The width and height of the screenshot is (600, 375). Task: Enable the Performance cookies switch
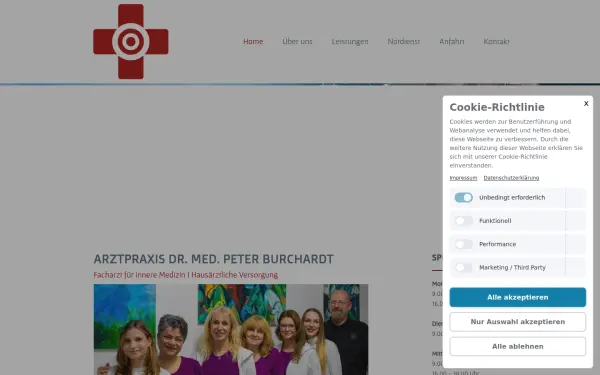[x=463, y=244]
